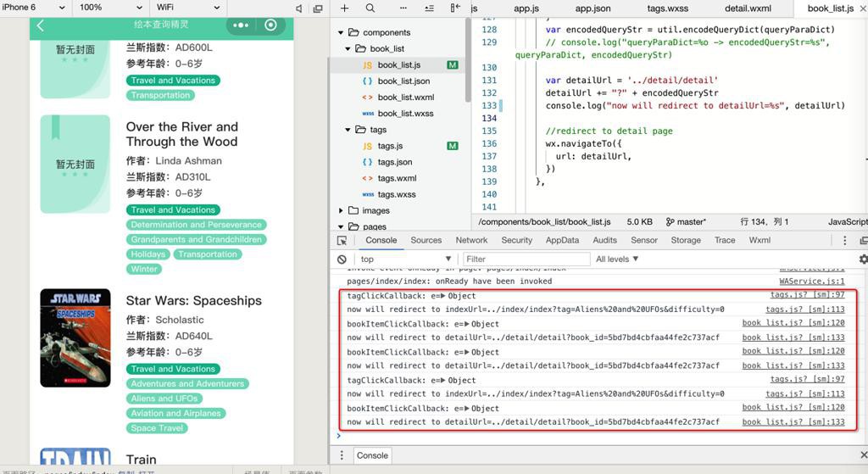This screenshot has height=474, width=868.
Task: Collapse the book_list folder
Action: [x=348, y=48]
